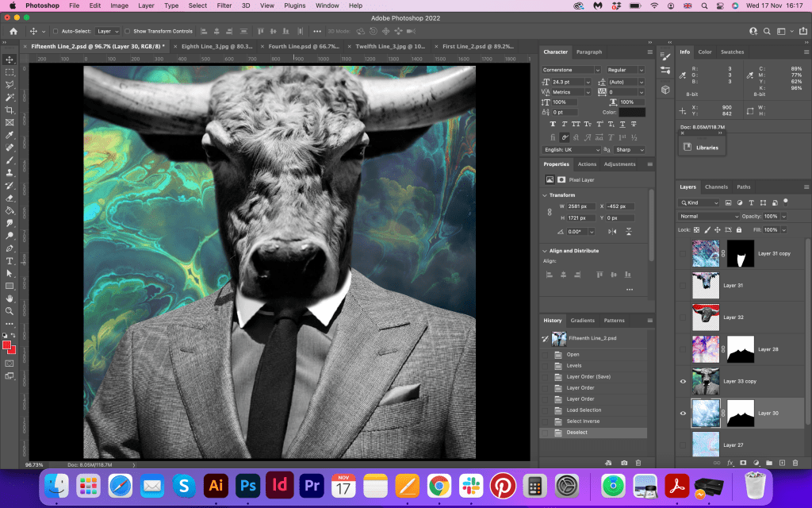Open the Cornerstone font family dropdown
Screen dimensions: 812x508
point(573,70)
